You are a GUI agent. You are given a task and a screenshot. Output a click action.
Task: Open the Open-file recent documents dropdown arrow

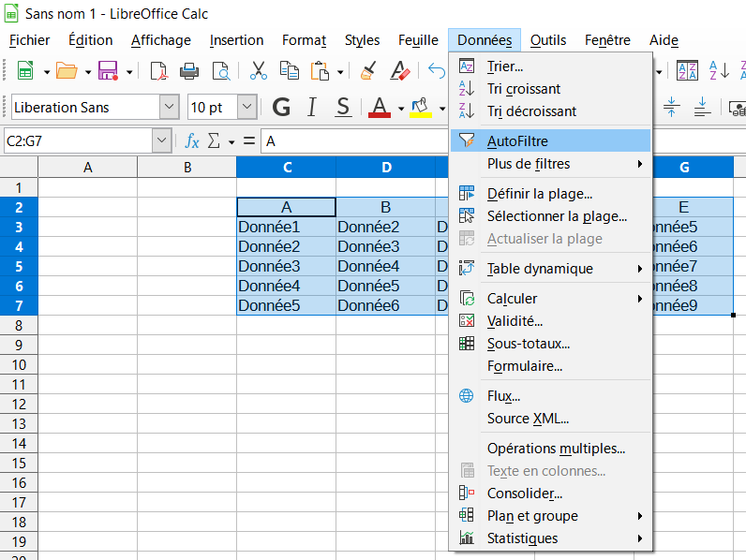point(88,72)
